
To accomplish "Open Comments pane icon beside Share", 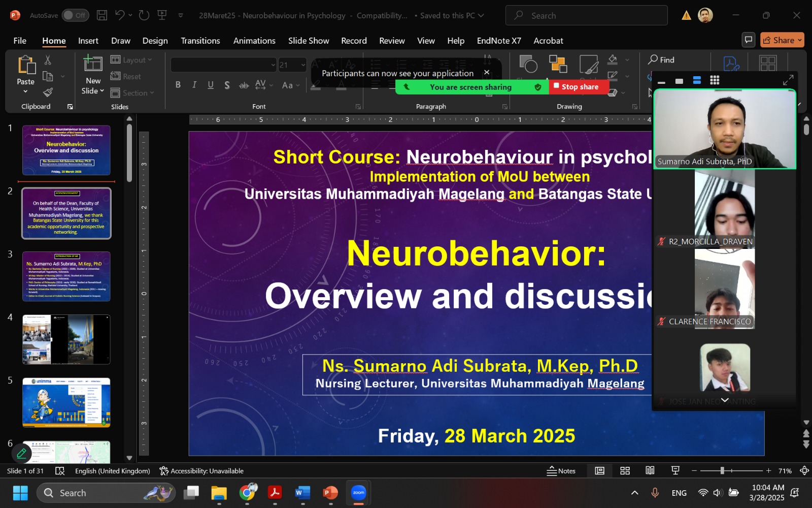I will 748,40.
